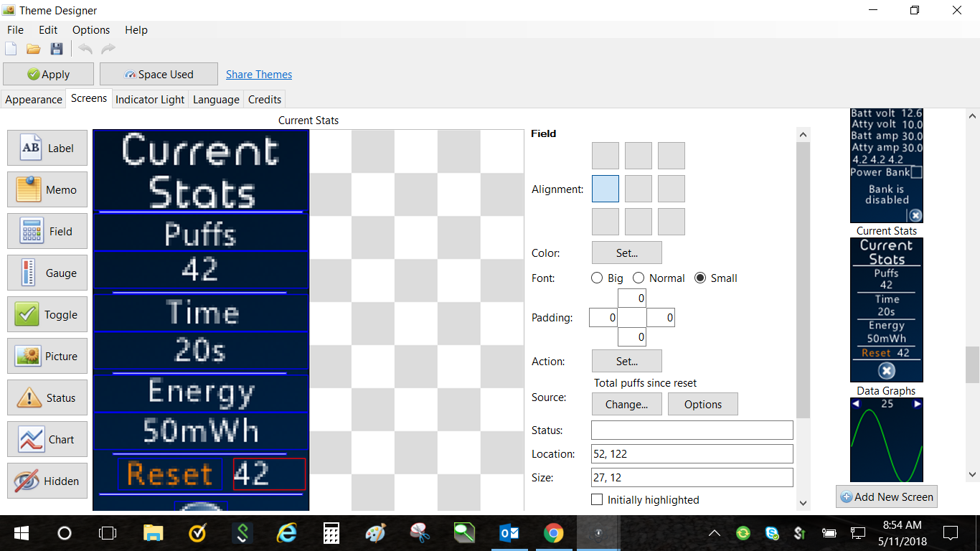The width and height of the screenshot is (980, 551).
Task: Select the Chart element tool
Action: coord(47,440)
